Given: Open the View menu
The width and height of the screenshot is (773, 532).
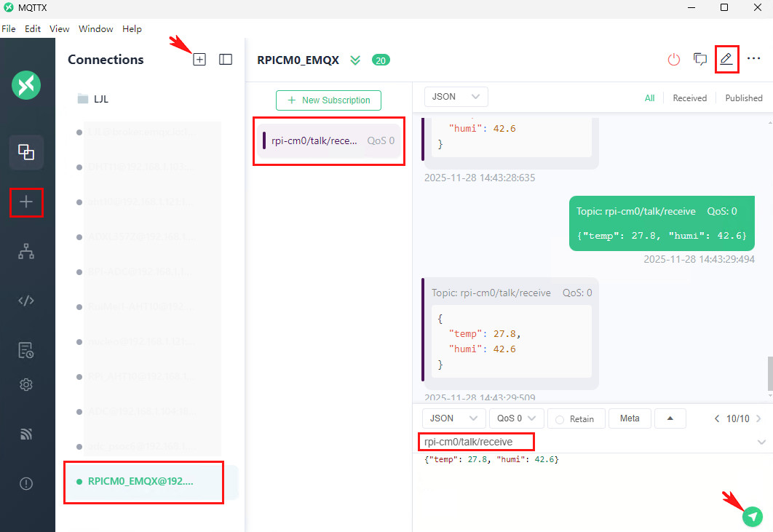Looking at the screenshot, I should point(59,28).
